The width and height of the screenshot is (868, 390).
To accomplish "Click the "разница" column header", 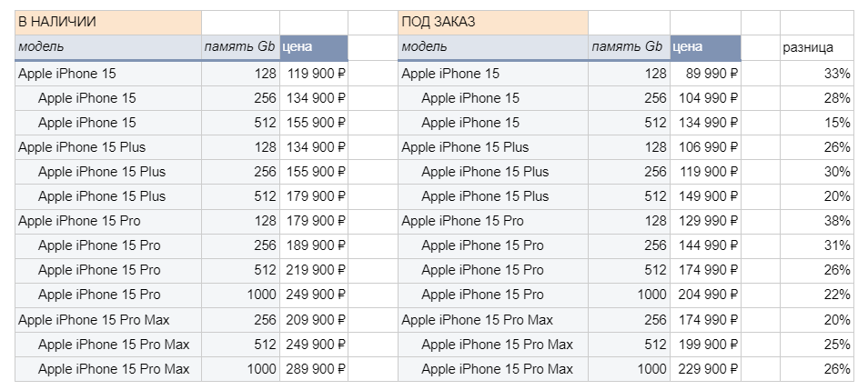I will (x=816, y=47).
